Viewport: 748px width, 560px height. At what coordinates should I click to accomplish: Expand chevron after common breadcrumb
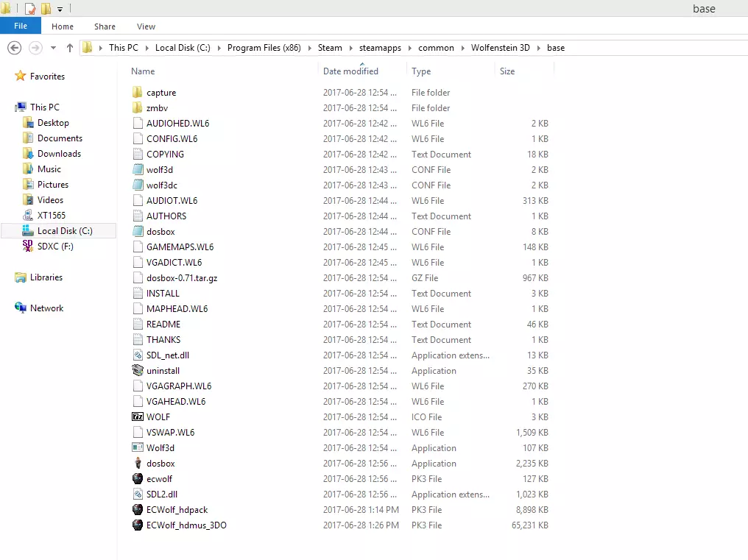pyautogui.click(x=463, y=48)
